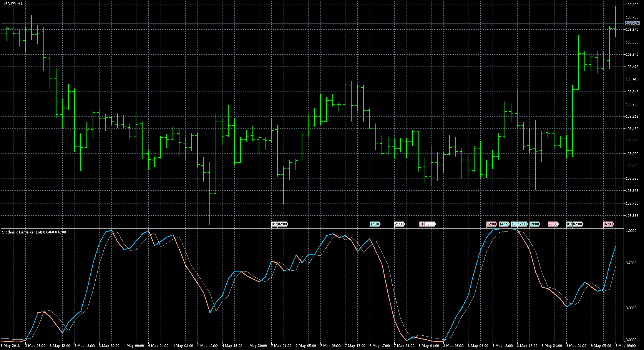644x350 pixels.
Task: Click the 0.0000 level on indicator scale
Action: point(631,340)
